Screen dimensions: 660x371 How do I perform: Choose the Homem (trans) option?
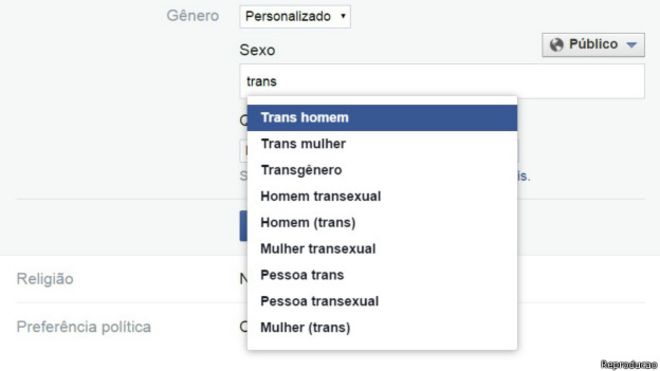[382, 222]
